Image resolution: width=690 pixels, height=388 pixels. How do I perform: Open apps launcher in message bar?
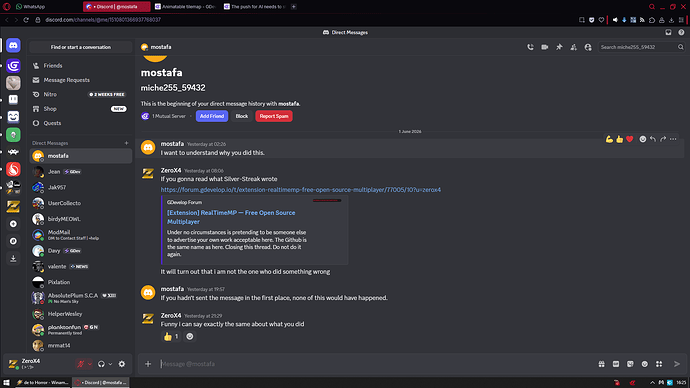tap(659, 364)
